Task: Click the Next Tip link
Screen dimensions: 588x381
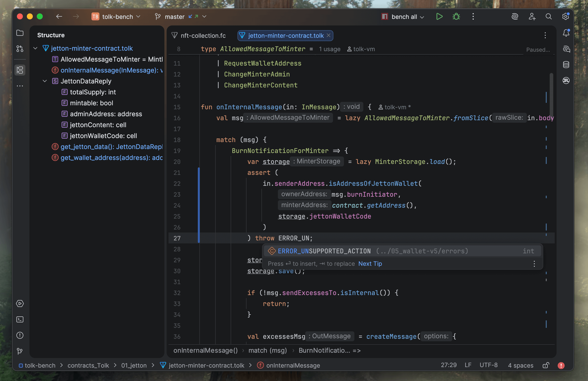Action: [x=370, y=264]
